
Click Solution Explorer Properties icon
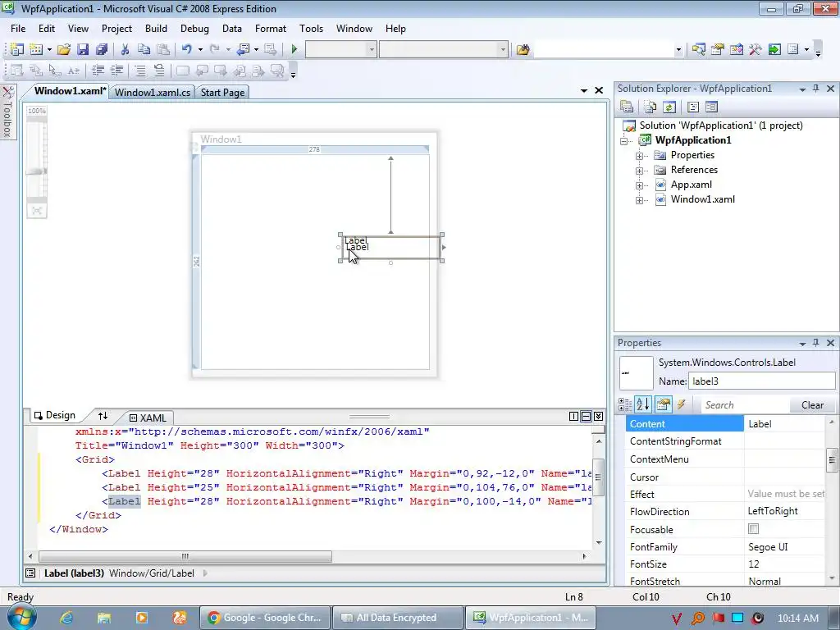(627, 107)
